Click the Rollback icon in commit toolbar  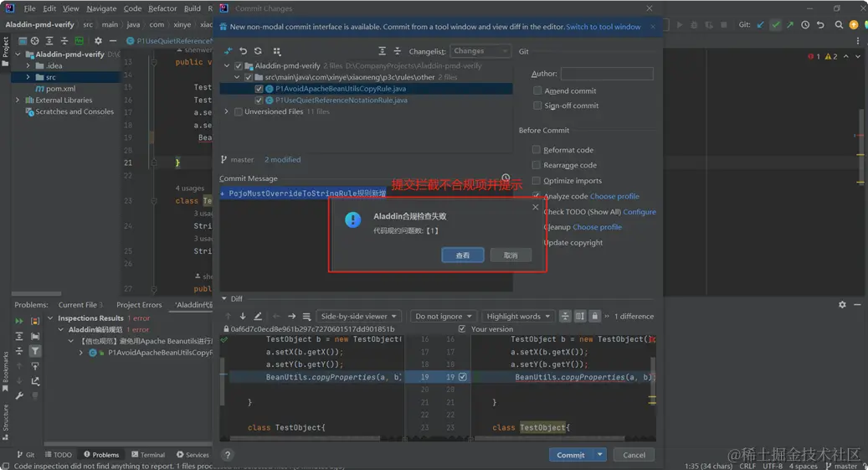click(x=243, y=51)
